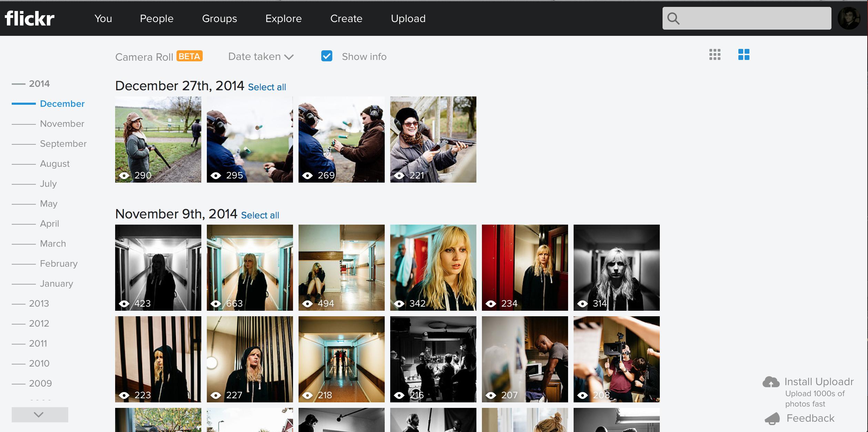
Task: Click the search magnifier icon
Action: [x=673, y=19]
